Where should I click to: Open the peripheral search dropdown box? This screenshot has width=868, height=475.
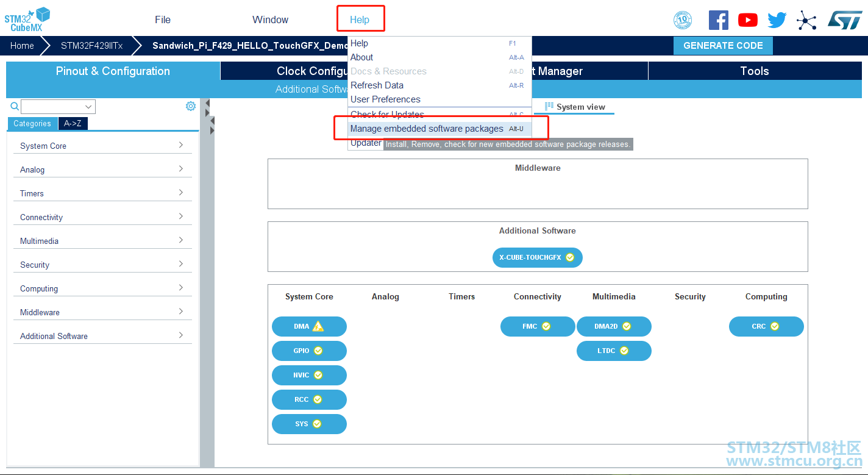58,107
